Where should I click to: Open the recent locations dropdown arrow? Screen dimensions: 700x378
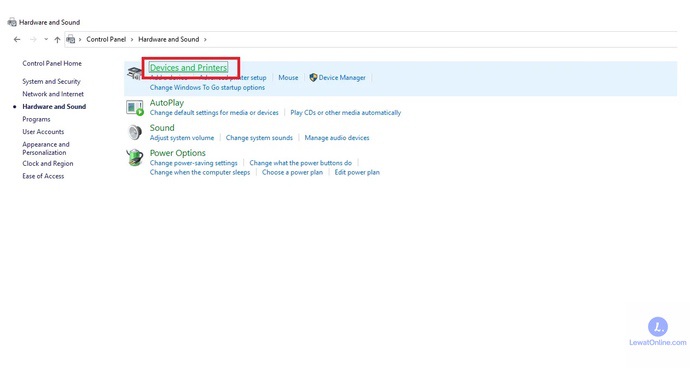(46, 39)
